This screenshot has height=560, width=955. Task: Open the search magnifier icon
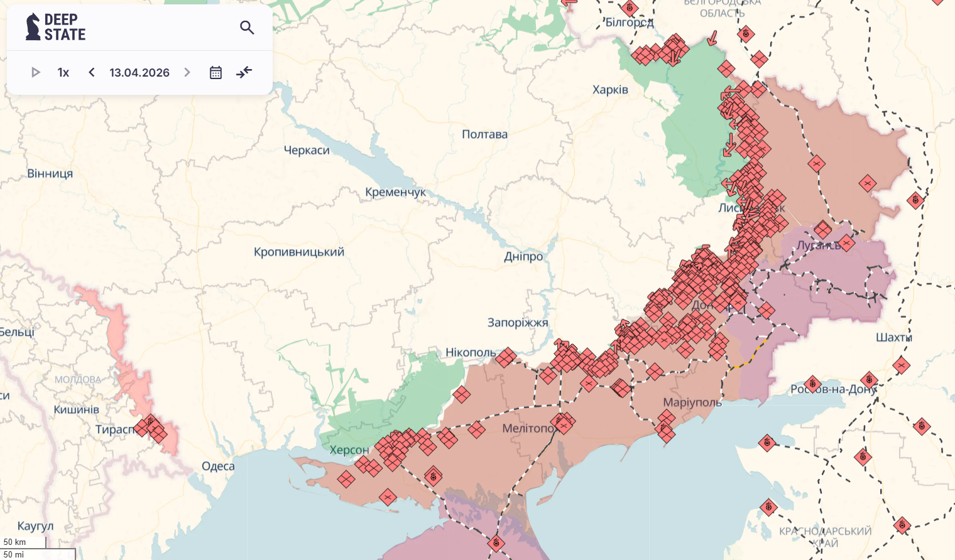click(x=247, y=28)
